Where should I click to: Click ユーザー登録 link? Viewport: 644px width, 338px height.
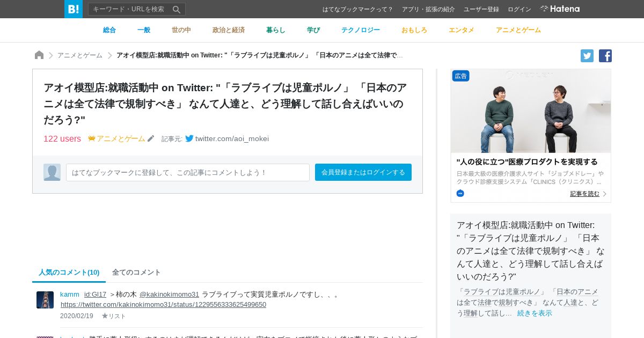(x=481, y=9)
